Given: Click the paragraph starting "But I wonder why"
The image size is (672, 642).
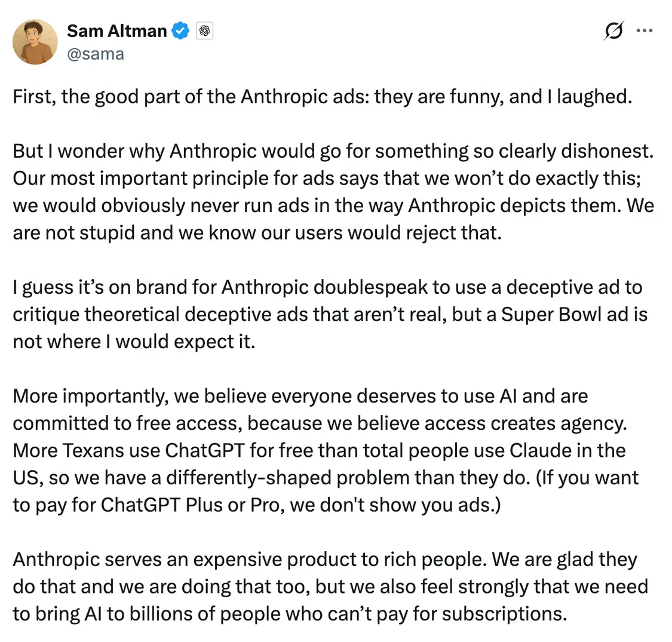Looking at the screenshot, I should point(333,191).
